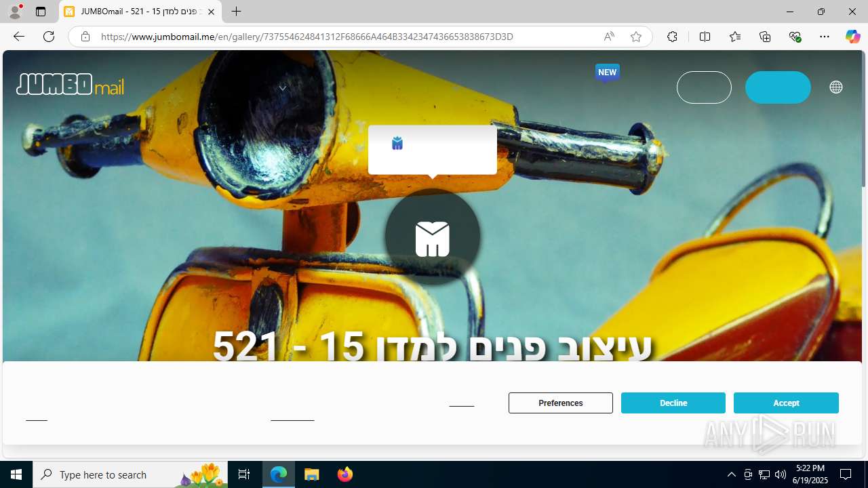
Task: Open the volume control in tray
Action: (x=781, y=474)
